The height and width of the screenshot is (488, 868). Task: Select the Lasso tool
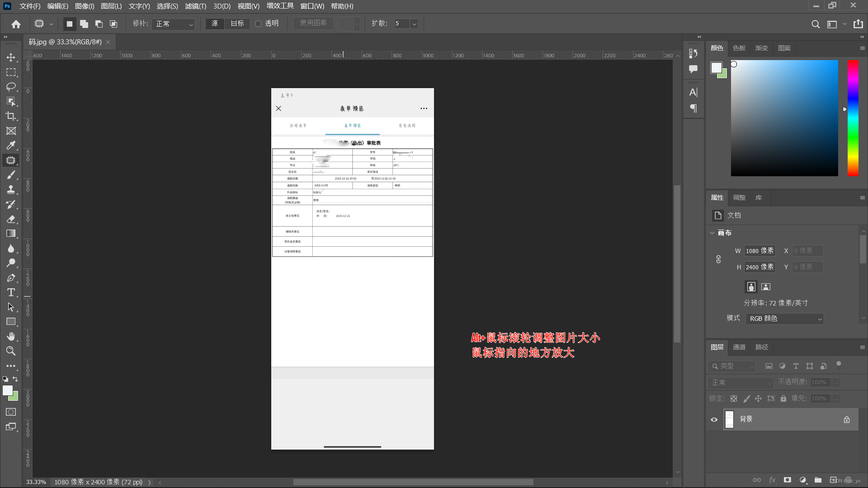(x=11, y=87)
